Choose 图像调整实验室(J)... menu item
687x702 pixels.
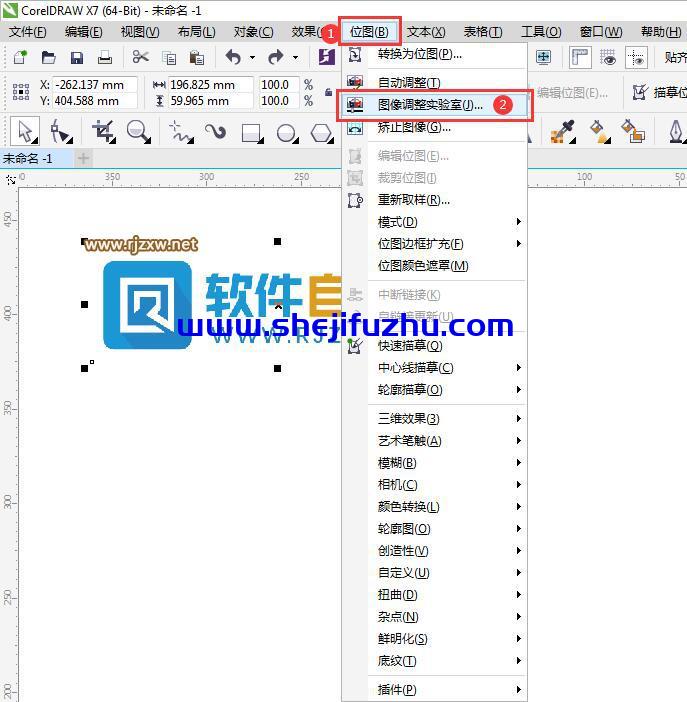pyautogui.click(x=434, y=105)
